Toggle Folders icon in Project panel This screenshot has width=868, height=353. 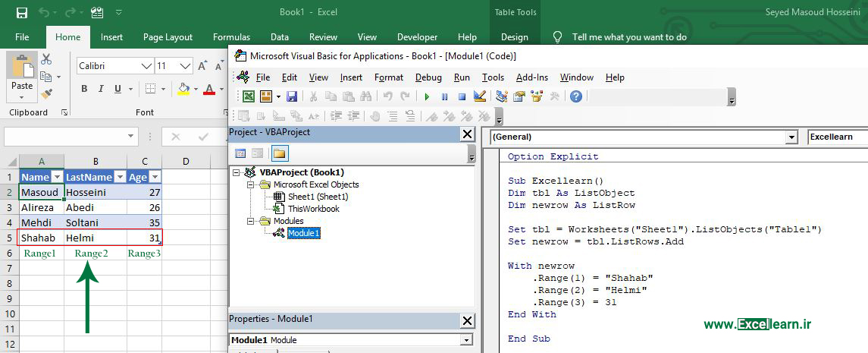pos(280,153)
